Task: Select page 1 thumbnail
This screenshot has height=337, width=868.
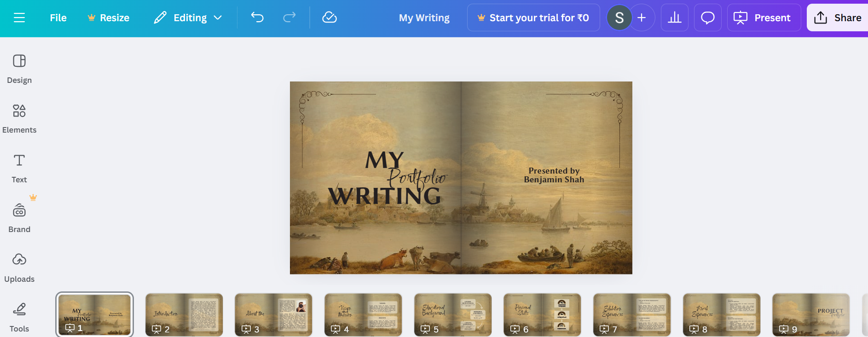Action: [94, 314]
